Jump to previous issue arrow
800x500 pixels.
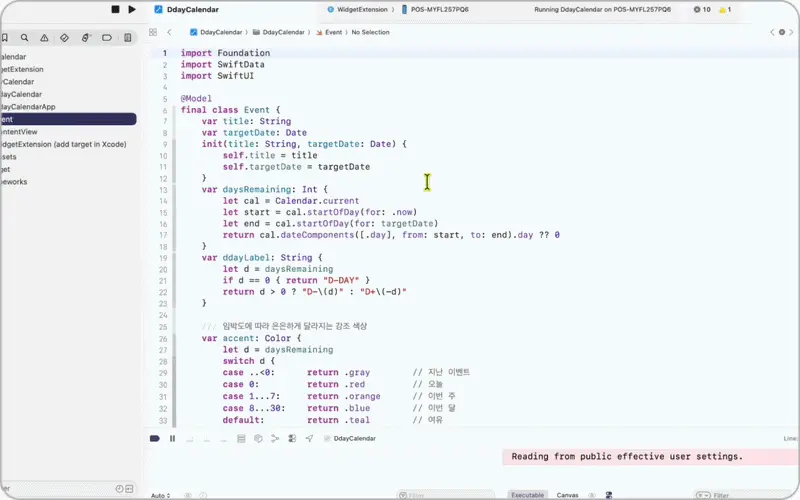(772, 32)
